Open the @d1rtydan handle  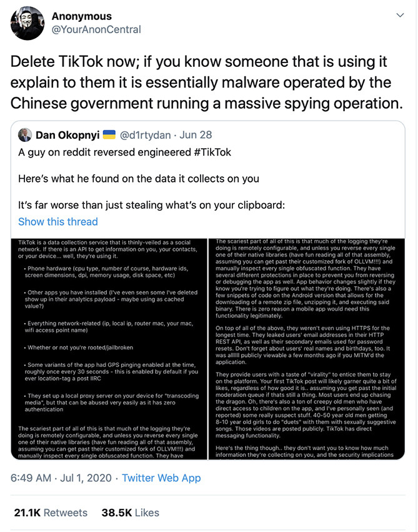(145, 134)
